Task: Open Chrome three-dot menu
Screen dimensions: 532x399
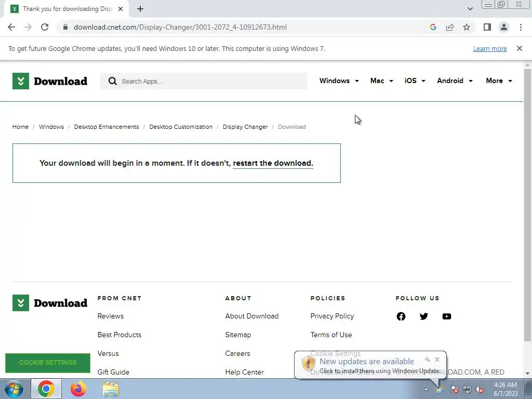Action: [521, 27]
